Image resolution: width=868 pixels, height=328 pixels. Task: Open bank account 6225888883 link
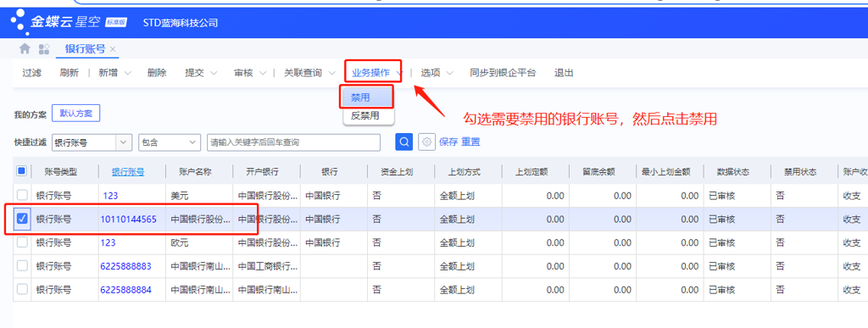click(125, 266)
